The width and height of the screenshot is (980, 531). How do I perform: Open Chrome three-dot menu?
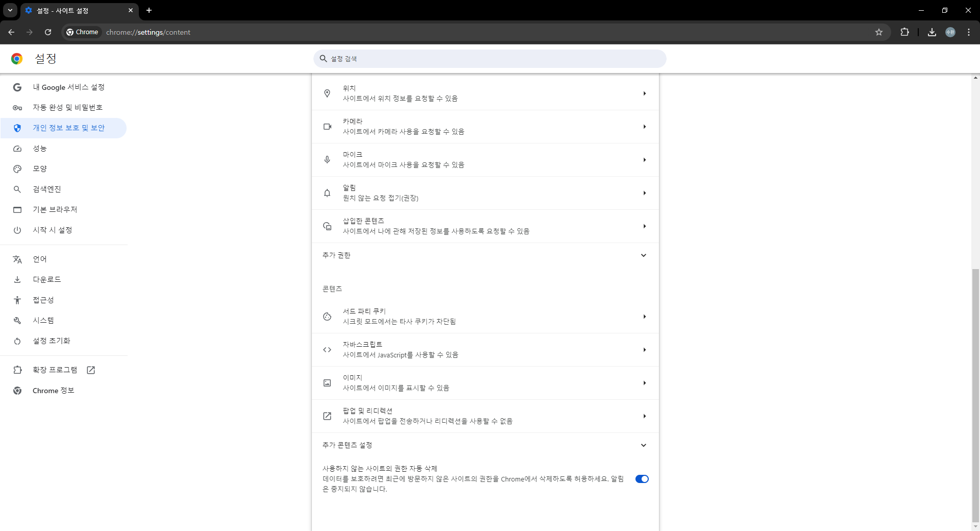968,32
